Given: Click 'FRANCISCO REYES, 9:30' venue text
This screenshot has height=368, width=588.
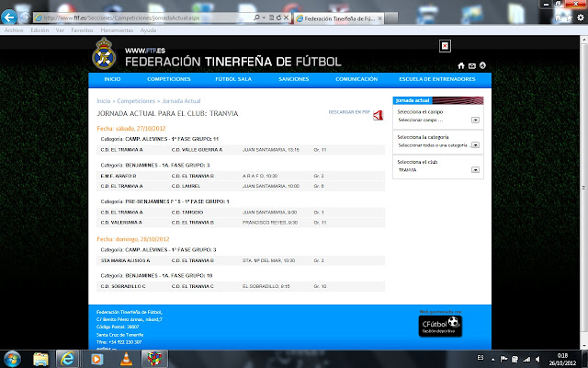Looking at the screenshot, I should tap(270, 223).
